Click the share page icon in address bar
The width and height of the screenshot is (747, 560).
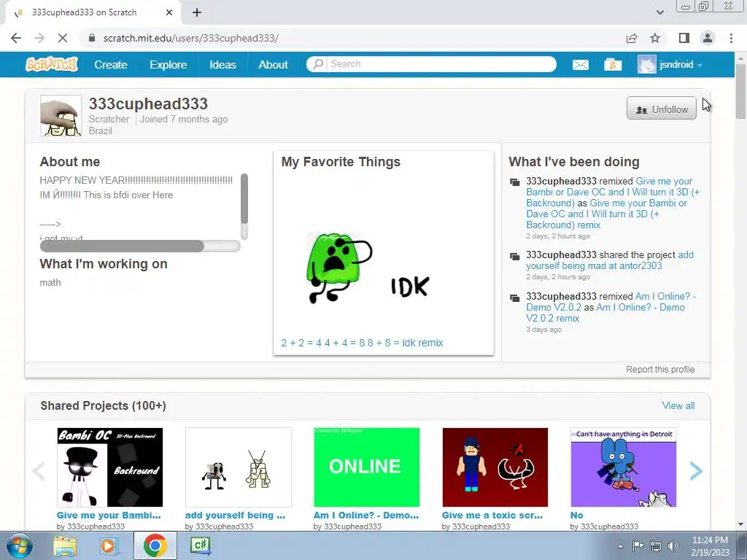point(632,38)
